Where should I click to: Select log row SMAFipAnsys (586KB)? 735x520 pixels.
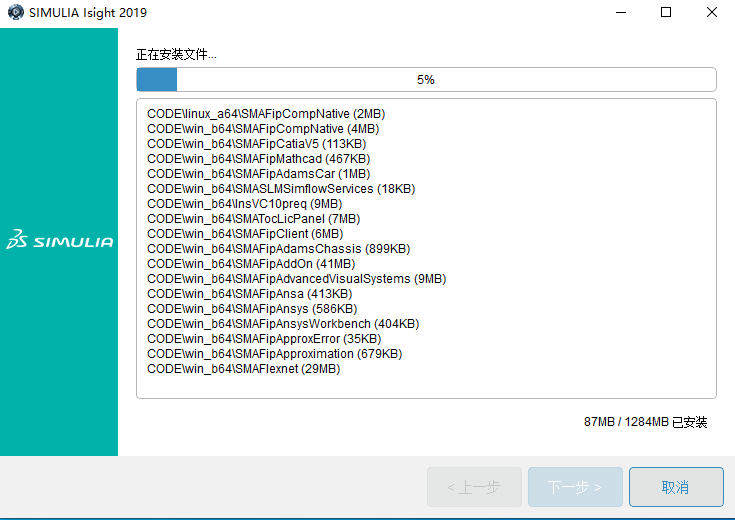[252, 309]
